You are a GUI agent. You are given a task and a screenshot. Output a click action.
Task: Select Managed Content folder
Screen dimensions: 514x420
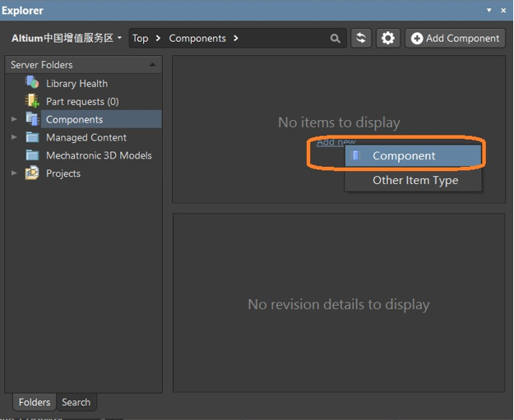[86, 137]
